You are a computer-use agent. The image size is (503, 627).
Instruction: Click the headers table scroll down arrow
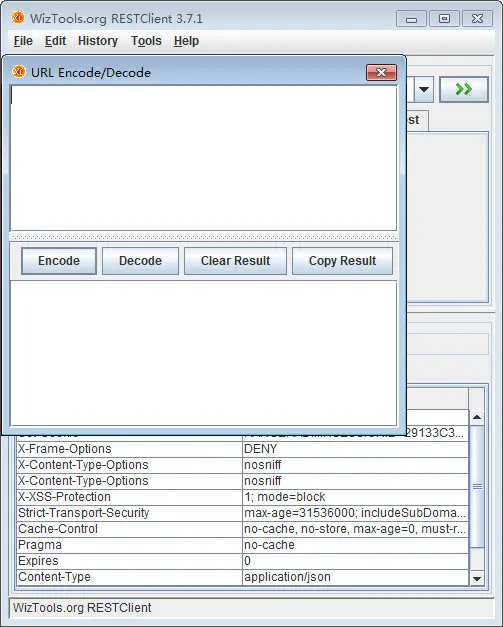477,578
